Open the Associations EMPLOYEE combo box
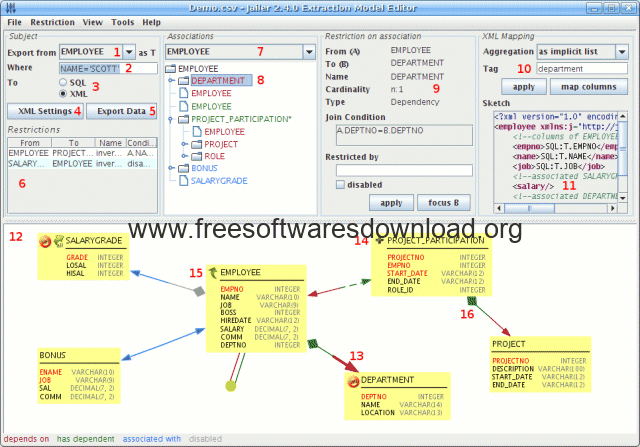Viewport: 640px width, 447px height. click(x=309, y=52)
